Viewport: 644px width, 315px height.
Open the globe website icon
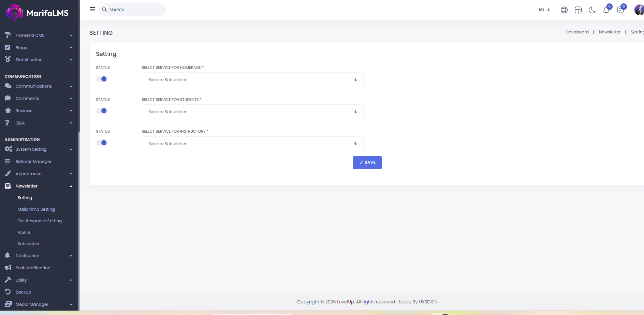coord(564,10)
